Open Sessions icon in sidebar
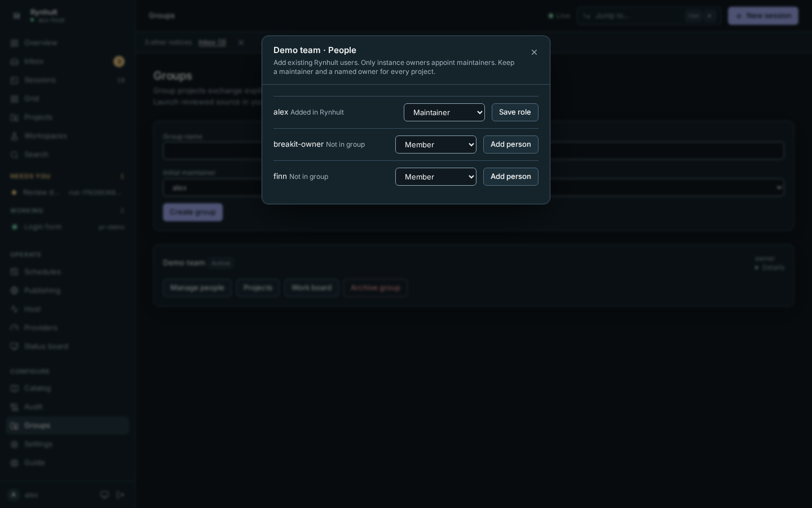Screen dimensions: 812x508 [x=15, y=80]
